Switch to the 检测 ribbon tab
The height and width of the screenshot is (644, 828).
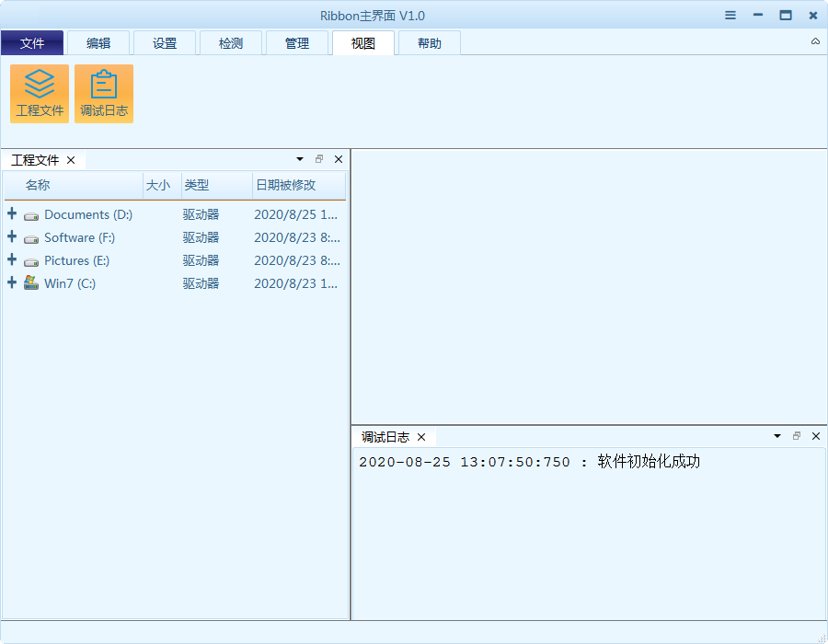[x=231, y=42]
